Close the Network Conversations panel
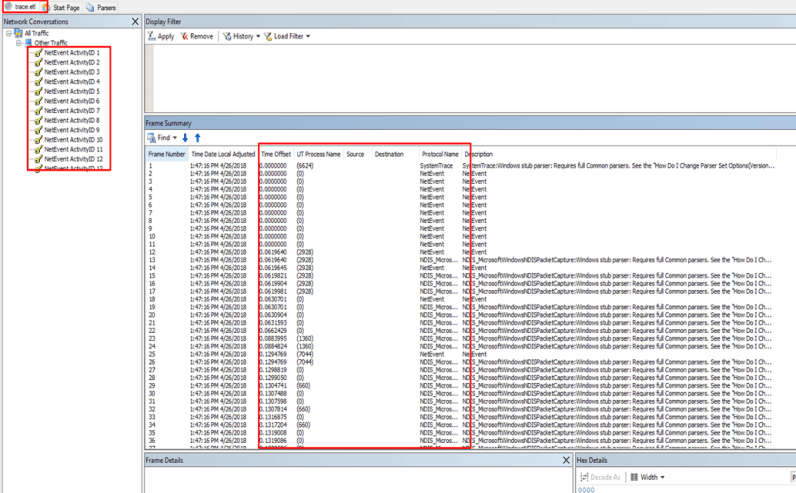The width and height of the screenshot is (796, 493). [135, 20]
